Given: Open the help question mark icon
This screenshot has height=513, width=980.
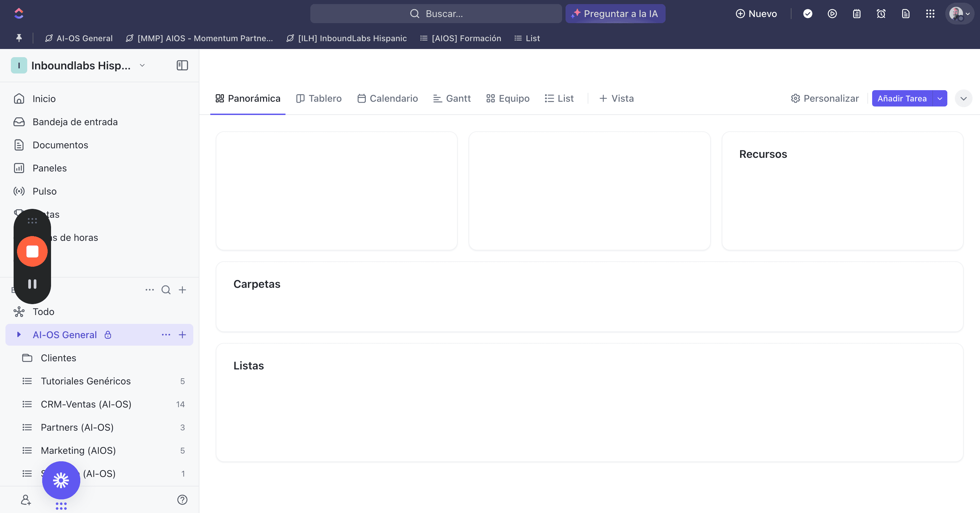Looking at the screenshot, I should point(182,500).
